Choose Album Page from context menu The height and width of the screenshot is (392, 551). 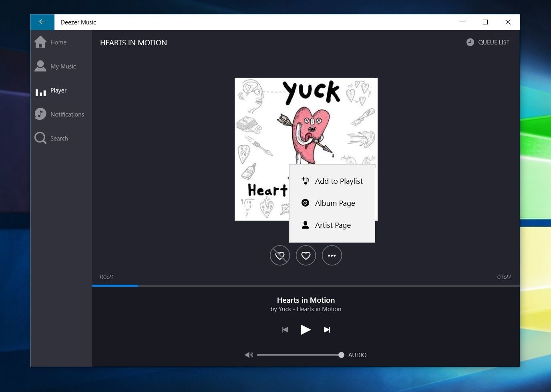point(332,203)
